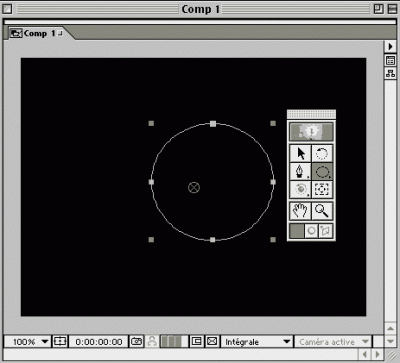Click the After Effects logo in toolbox

coord(311,132)
